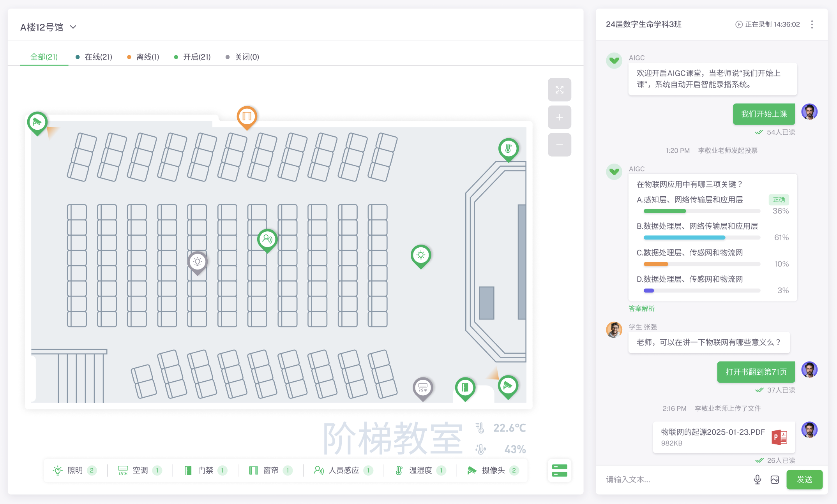The image size is (837, 504).
Task: Open the A楼12号馆 venue dropdown
Action: (49, 26)
